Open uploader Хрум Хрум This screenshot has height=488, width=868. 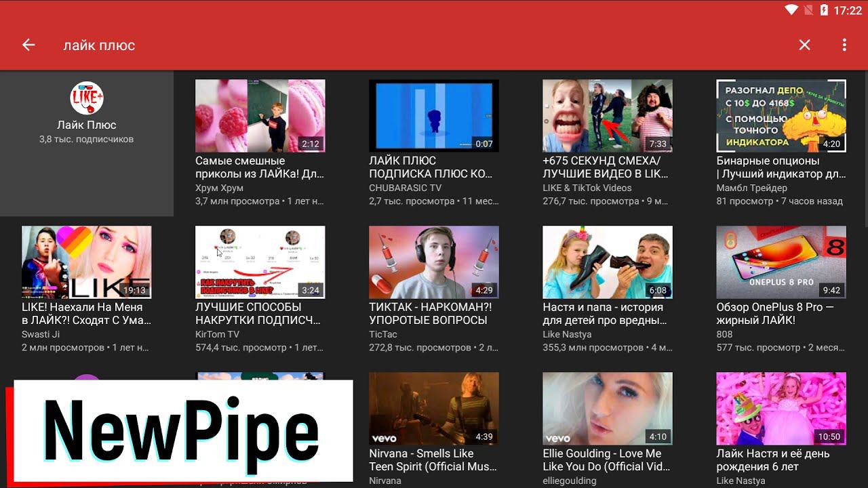219,188
